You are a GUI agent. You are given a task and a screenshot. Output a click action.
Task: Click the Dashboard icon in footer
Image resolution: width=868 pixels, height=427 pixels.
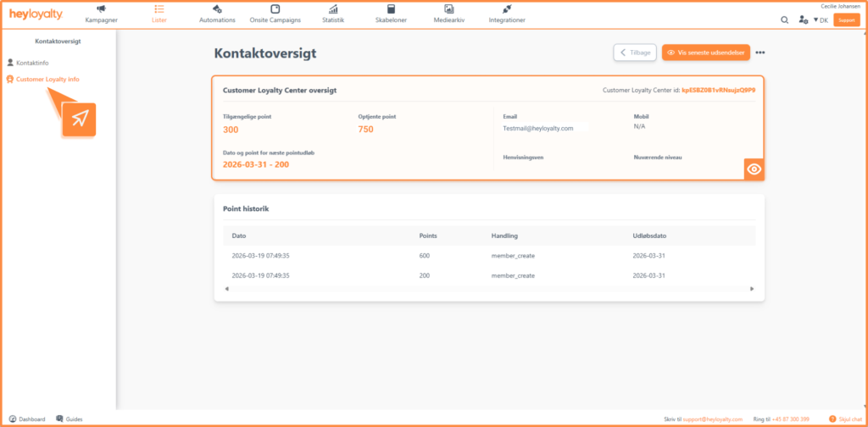pos(13,419)
